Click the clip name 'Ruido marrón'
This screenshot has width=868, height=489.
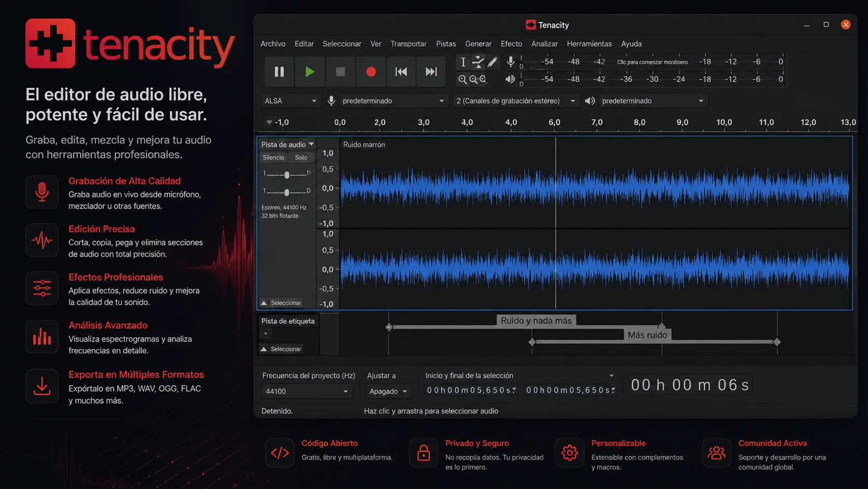point(364,144)
